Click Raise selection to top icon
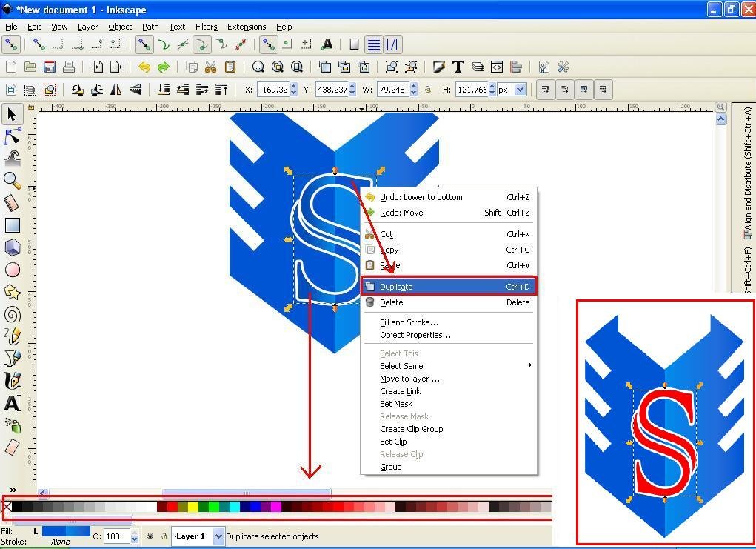756x549 pixels. coord(221,89)
